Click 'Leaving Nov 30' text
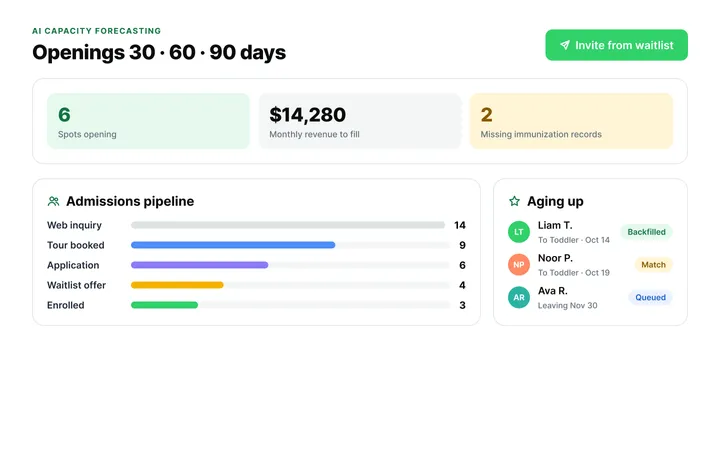Viewport: 720px width, 450px height. (x=568, y=305)
